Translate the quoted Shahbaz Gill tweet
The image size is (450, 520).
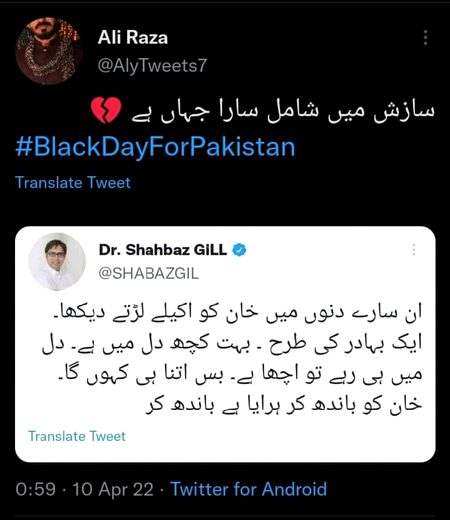pos(77,436)
